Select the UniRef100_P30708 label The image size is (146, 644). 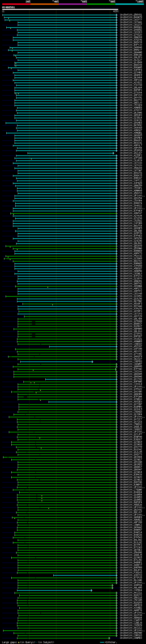click(131, 85)
